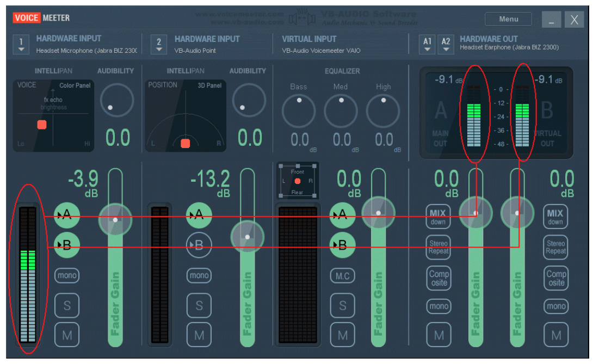Toggle Mix down on bus B
The width and height of the screenshot is (593, 364).
555,217
